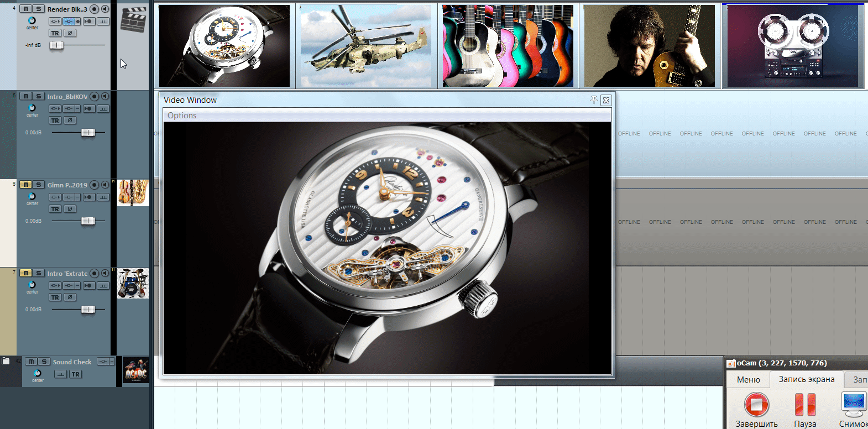Pin the Video Window with pushpin icon
The width and height of the screenshot is (868, 429).
tap(594, 100)
